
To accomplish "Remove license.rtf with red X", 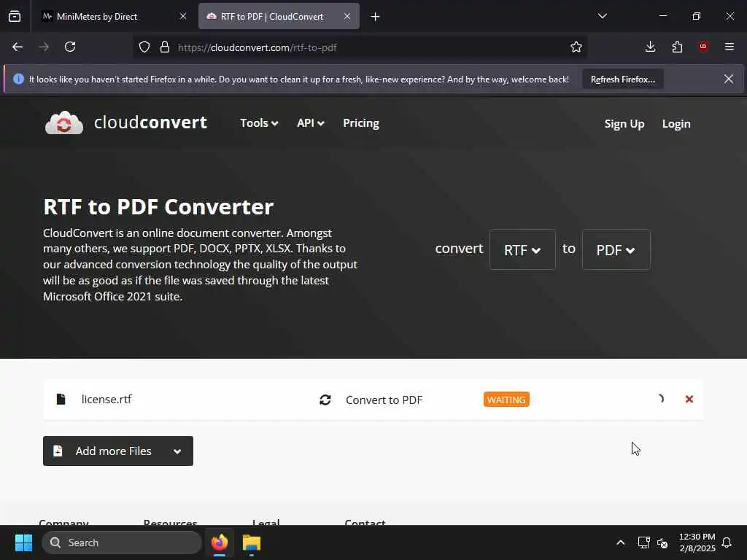I will pos(689,399).
